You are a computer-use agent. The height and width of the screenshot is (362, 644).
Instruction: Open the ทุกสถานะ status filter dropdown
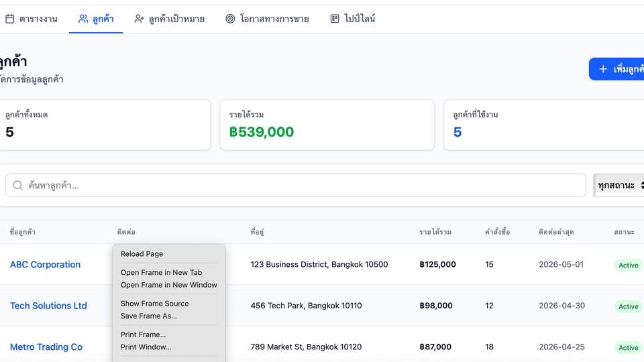click(x=619, y=186)
